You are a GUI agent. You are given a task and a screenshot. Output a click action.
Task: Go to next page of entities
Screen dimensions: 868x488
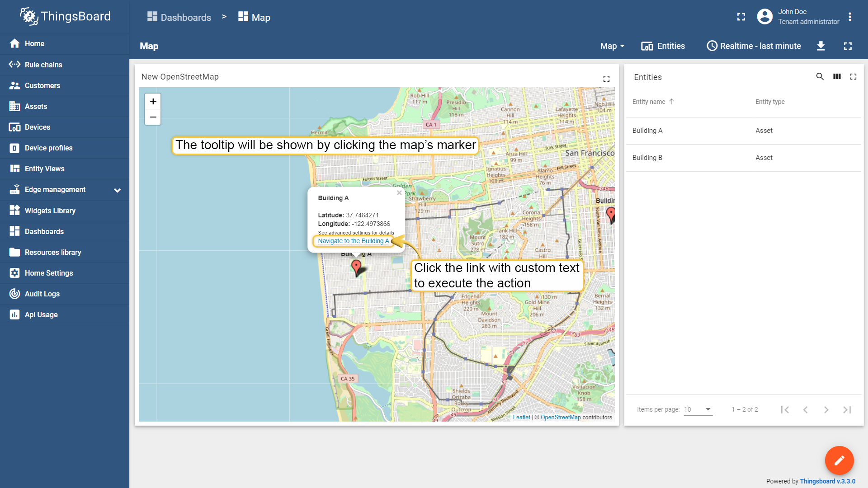pos(826,410)
